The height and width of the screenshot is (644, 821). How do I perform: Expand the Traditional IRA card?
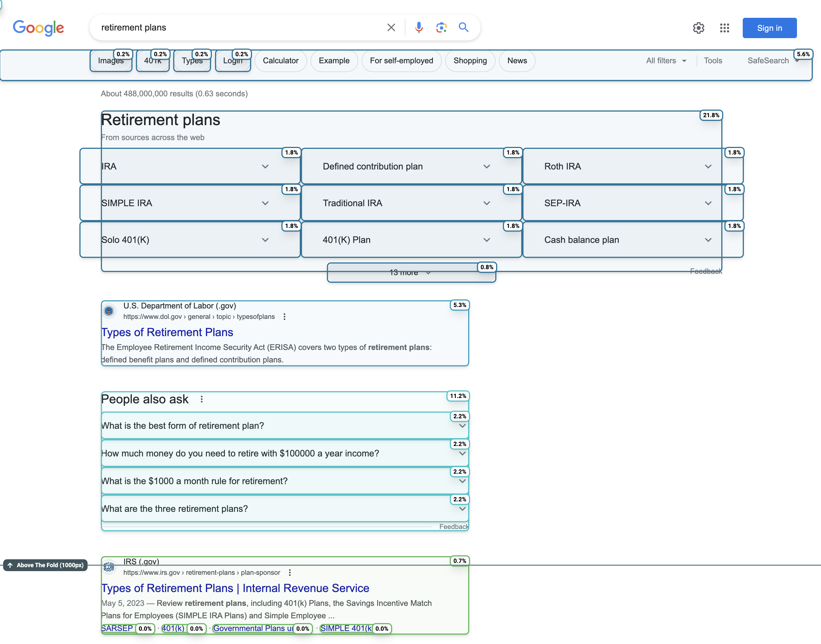pyautogui.click(x=411, y=203)
